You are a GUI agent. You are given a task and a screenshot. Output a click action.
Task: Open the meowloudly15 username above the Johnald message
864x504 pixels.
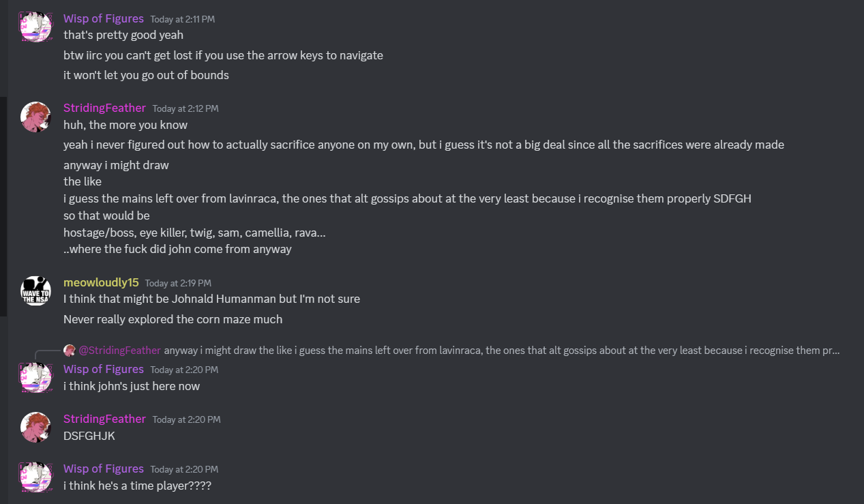tap(101, 282)
